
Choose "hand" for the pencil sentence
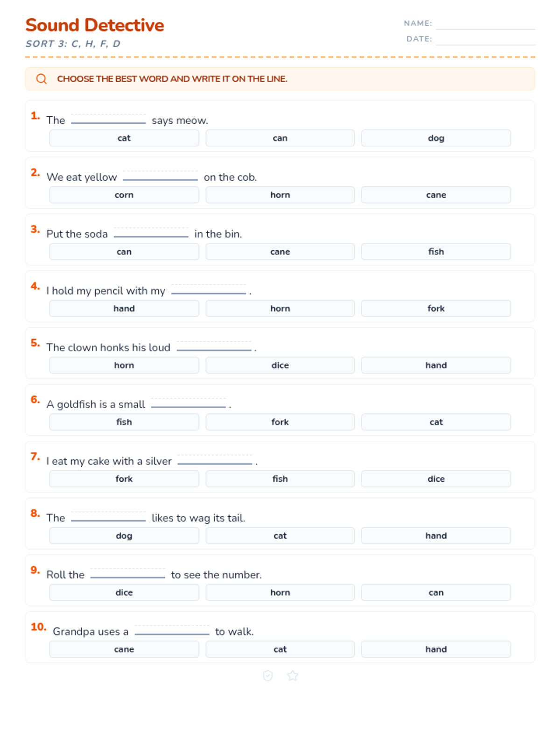point(124,309)
